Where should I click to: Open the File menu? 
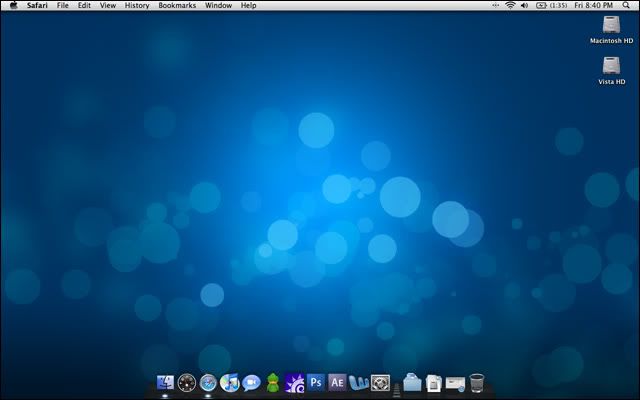(62, 5)
